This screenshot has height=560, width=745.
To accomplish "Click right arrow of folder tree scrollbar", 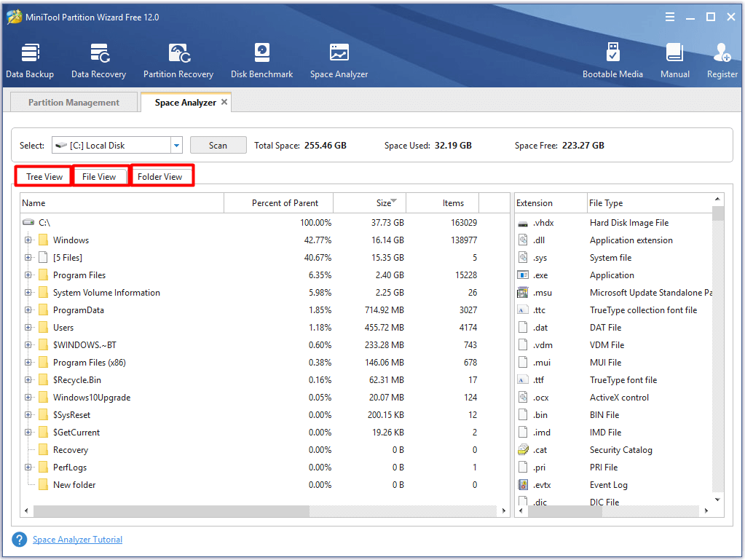I will click(504, 510).
